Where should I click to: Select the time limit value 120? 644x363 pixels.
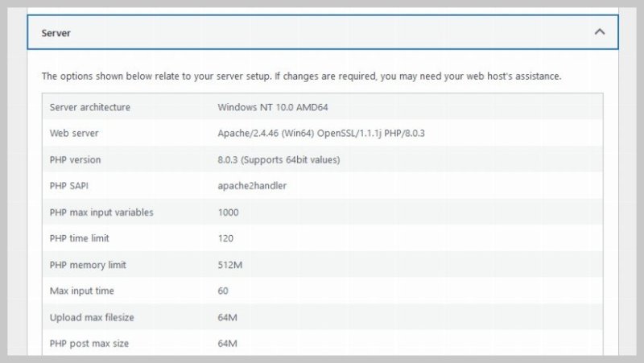click(225, 238)
